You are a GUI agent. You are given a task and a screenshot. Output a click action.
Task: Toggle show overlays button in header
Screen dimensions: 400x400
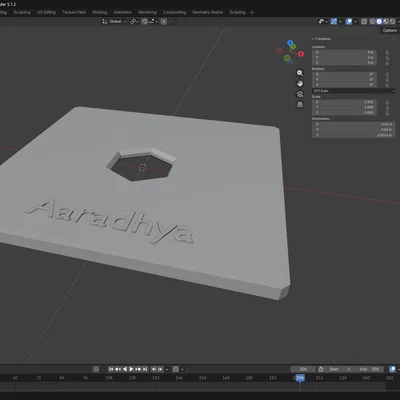(349, 21)
